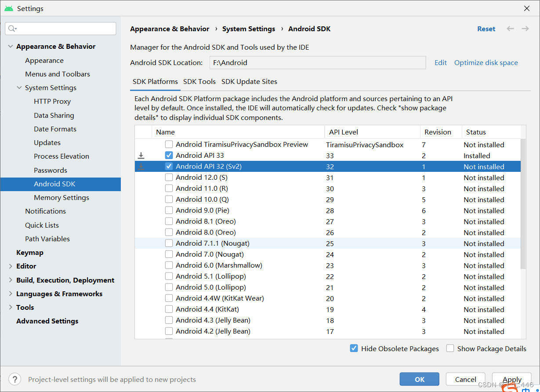The width and height of the screenshot is (540, 392).
Task: Uncheck Hide Obsolete Packages
Action: click(354, 348)
